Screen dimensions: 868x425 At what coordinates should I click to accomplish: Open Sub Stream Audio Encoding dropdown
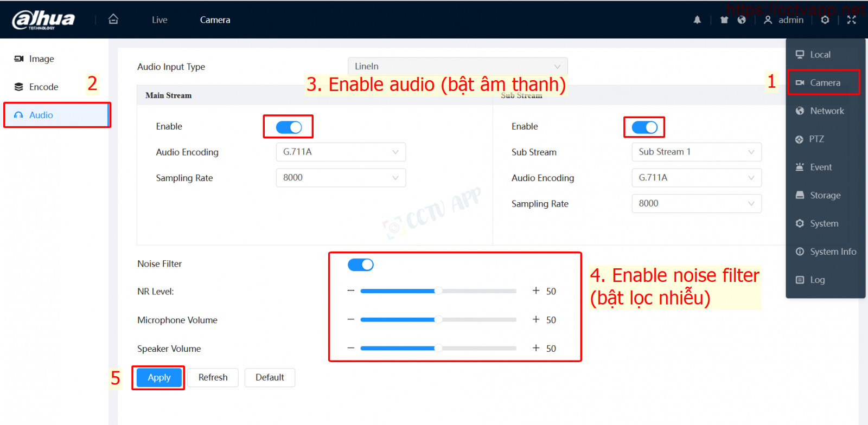(697, 178)
